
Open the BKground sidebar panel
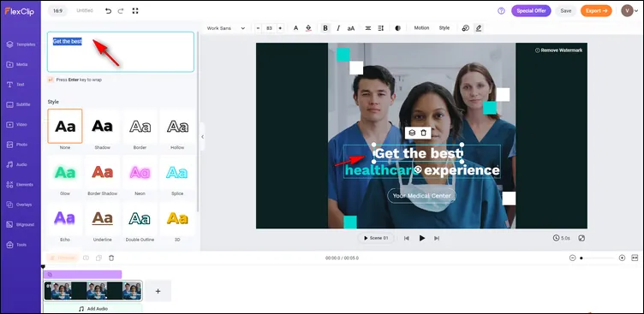[x=21, y=224]
